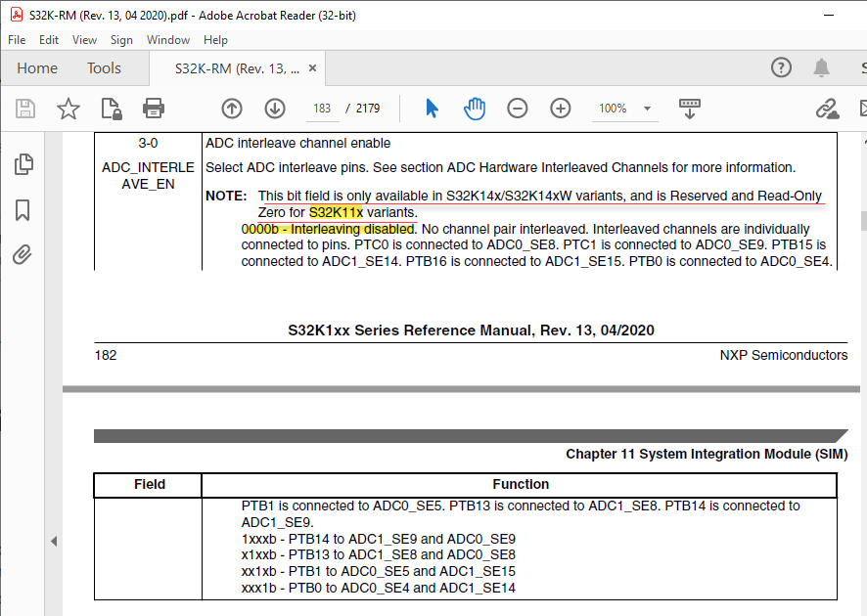Go to previous page with up arrow
This screenshot has width=867, height=616.
click(x=232, y=109)
